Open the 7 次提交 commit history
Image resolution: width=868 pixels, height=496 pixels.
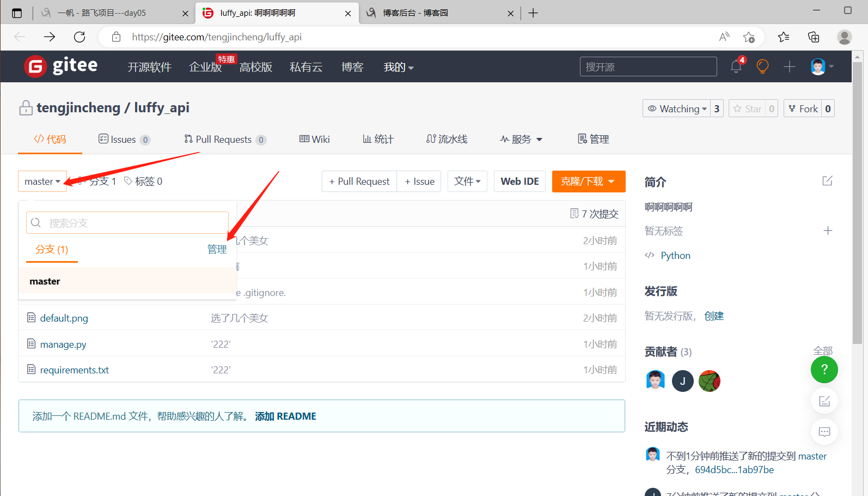(594, 214)
